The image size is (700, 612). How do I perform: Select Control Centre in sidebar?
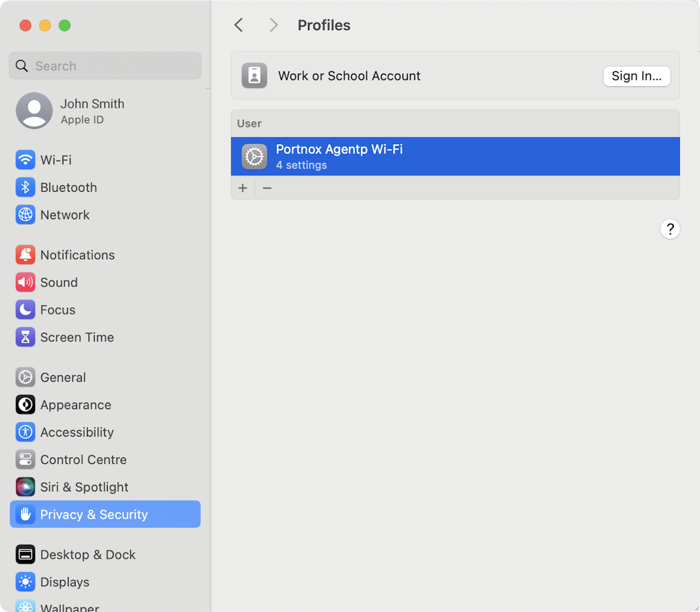click(105, 460)
